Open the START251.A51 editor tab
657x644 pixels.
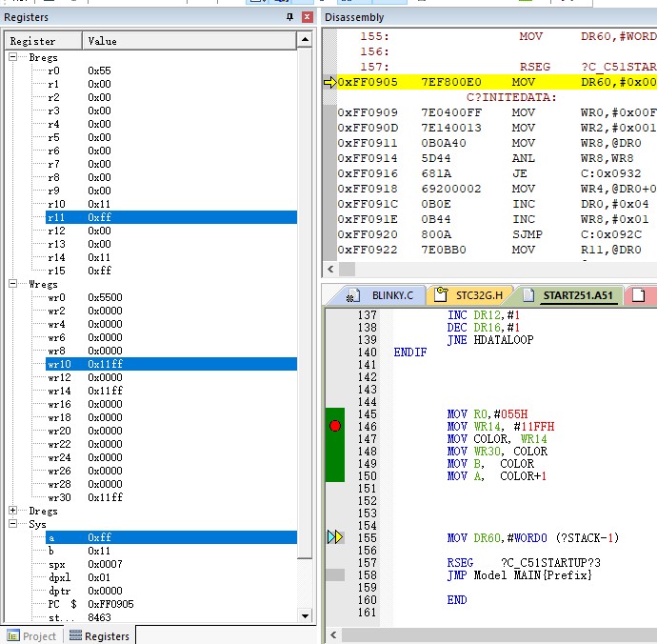click(567, 295)
